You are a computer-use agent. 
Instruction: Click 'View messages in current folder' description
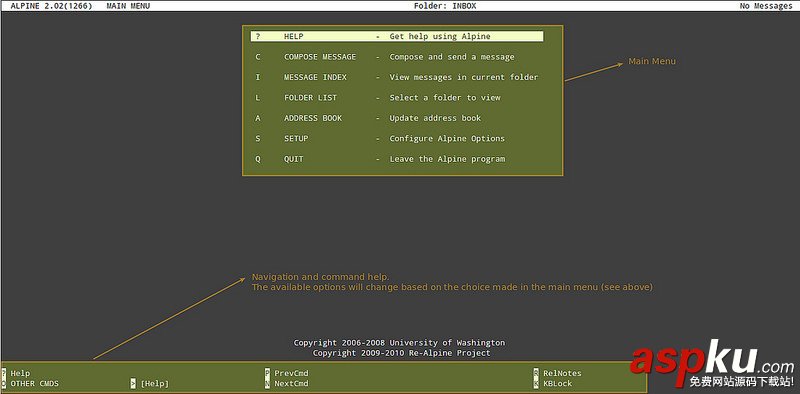pyautogui.click(x=464, y=78)
